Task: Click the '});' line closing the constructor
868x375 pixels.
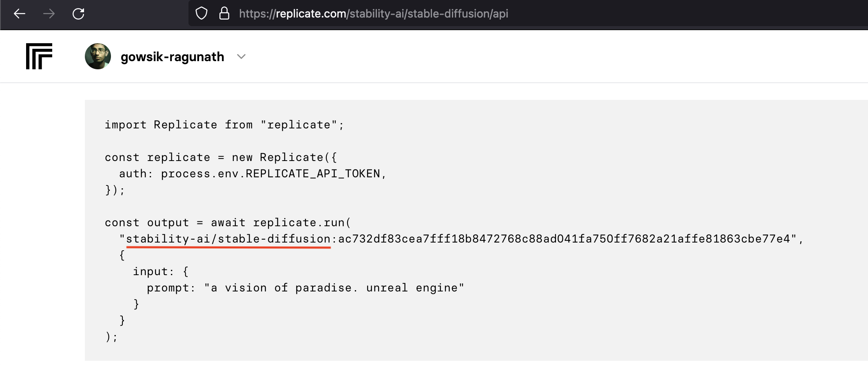Action: point(115,190)
